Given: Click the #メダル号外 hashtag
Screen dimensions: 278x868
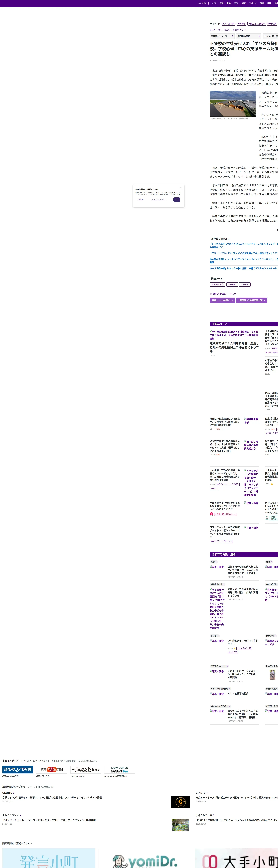Looking at the screenshot, I should pyautogui.click(x=228, y=24).
